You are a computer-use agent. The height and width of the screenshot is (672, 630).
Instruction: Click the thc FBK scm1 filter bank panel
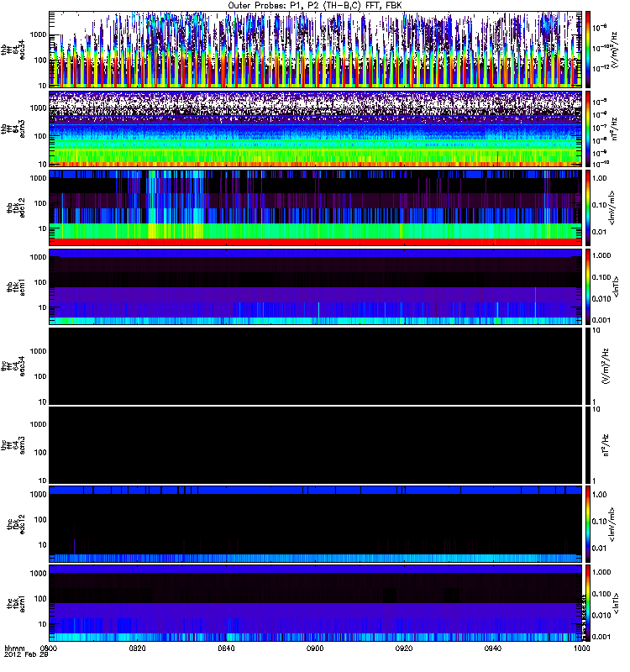click(315, 601)
